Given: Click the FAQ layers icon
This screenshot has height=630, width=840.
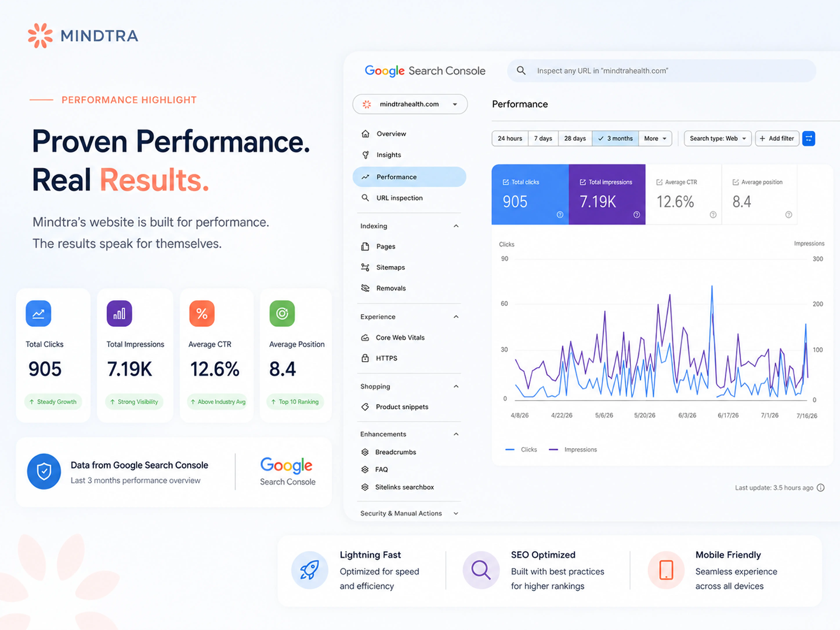Looking at the screenshot, I should click(x=365, y=469).
